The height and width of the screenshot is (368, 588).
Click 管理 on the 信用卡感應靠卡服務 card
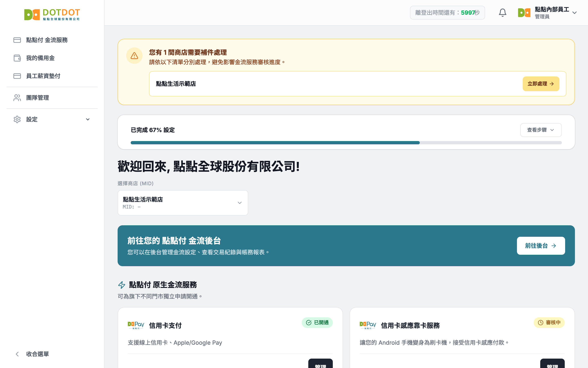552,363
